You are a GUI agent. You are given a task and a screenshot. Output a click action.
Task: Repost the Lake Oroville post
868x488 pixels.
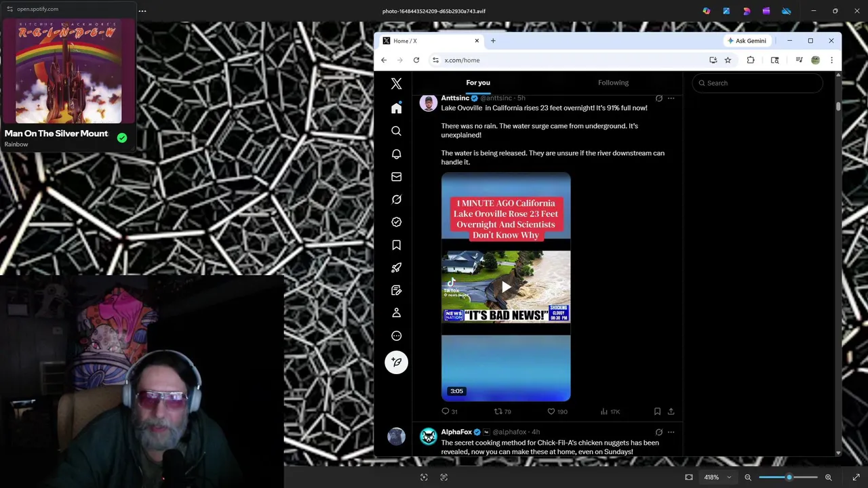(502, 411)
